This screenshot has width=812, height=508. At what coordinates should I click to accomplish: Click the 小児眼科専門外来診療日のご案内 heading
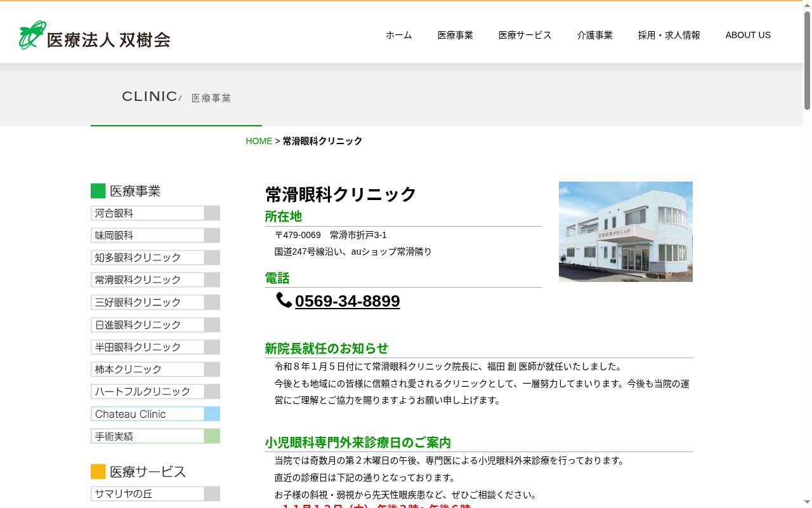click(x=358, y=443)
